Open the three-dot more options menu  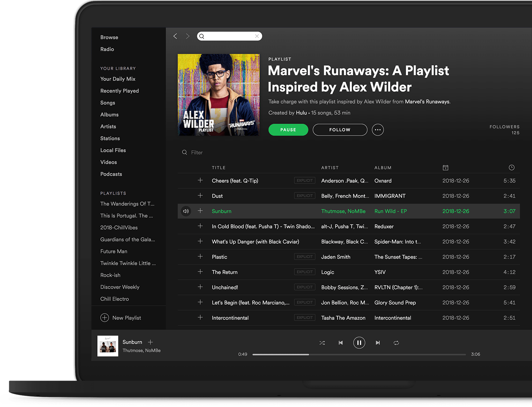click(x=377, y=130)
